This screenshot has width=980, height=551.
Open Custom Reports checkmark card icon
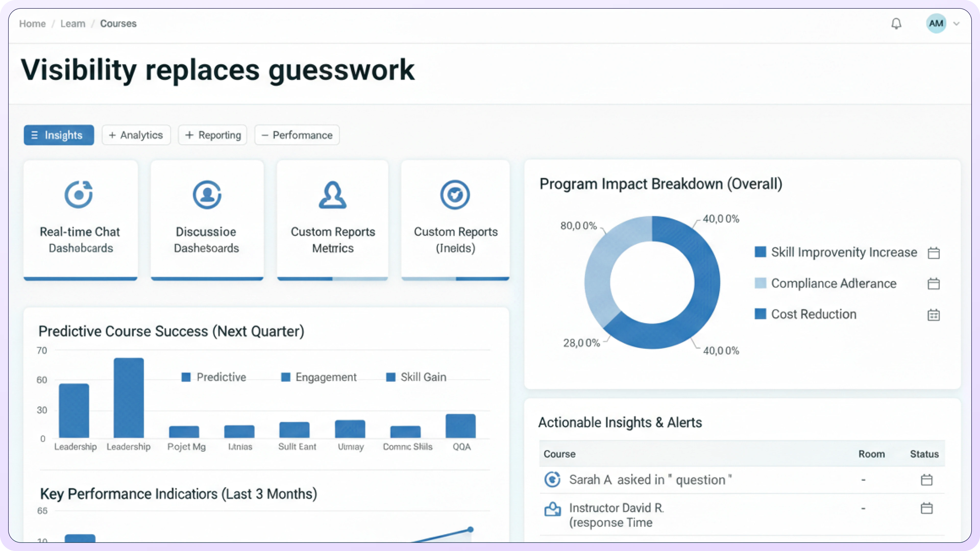click(455, 195)
